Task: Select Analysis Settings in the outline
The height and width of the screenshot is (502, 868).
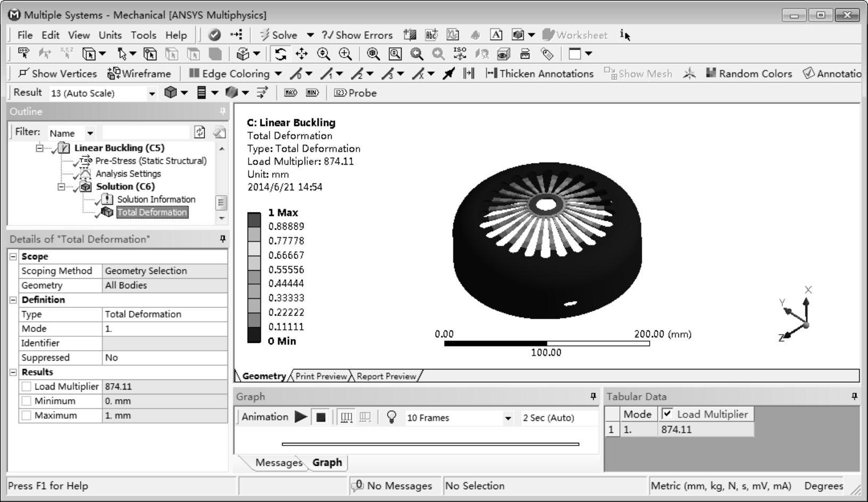Action: (x=128, y=174)
